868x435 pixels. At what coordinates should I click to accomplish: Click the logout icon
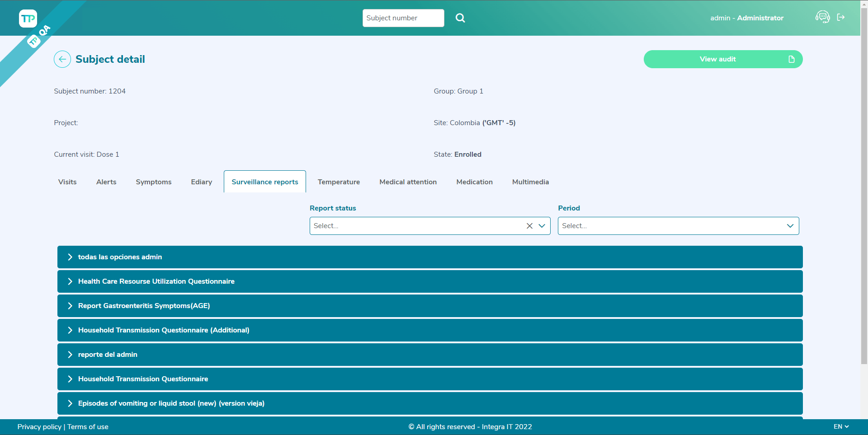coord(841,17)
